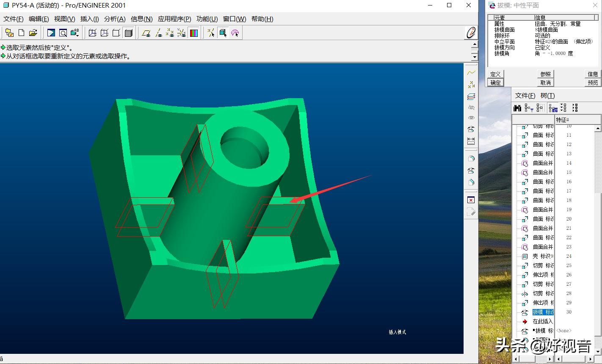This screenshot has height=364, width=602.
Task: Click the red X window icon in sidebar
Action: click(471, 200)
